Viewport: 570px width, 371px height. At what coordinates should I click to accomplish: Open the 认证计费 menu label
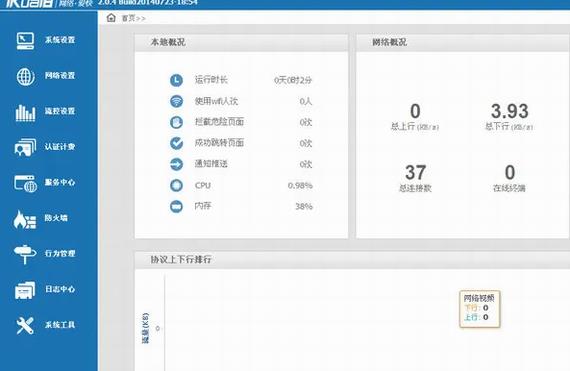tap(60, 147)
